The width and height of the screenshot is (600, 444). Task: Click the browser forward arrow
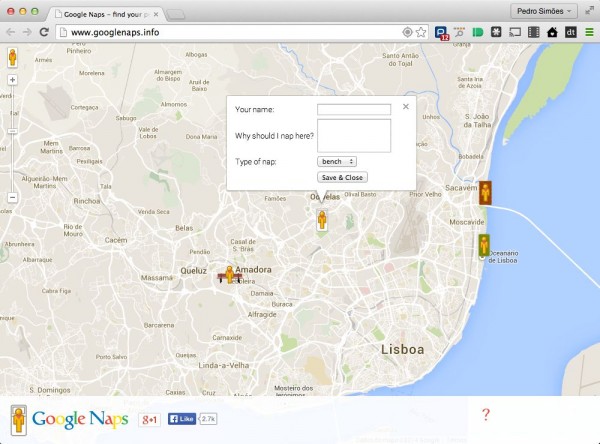[x=27, y=32]
